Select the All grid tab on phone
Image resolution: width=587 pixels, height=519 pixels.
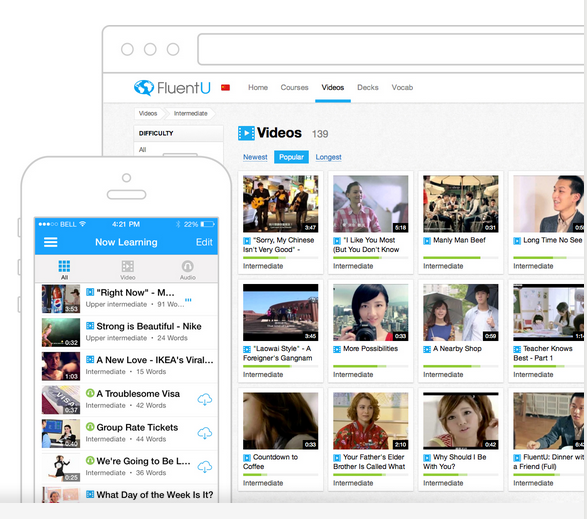64,270
